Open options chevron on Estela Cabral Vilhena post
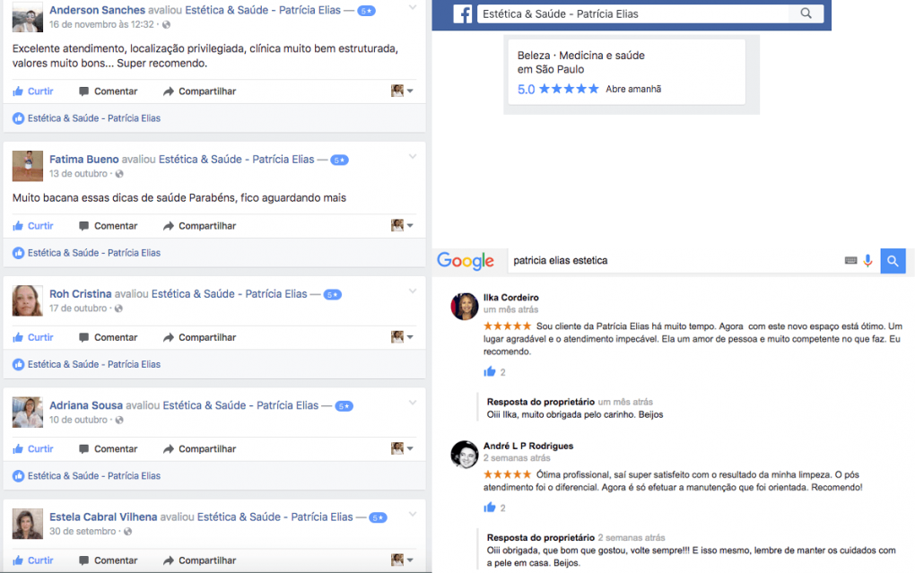The height and width of the screenshot is (573, 924). coord(413,514)
